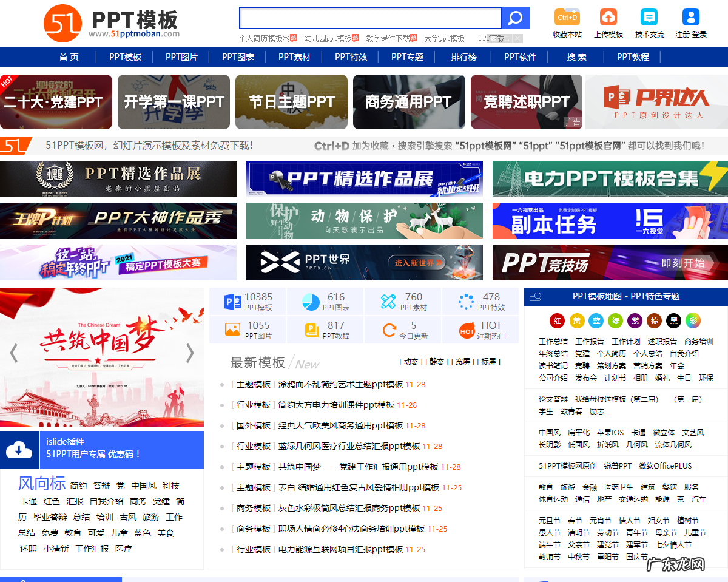728x582 pixels.
Task: Click inside the top search input box
Action: click(x=370, y=18)
